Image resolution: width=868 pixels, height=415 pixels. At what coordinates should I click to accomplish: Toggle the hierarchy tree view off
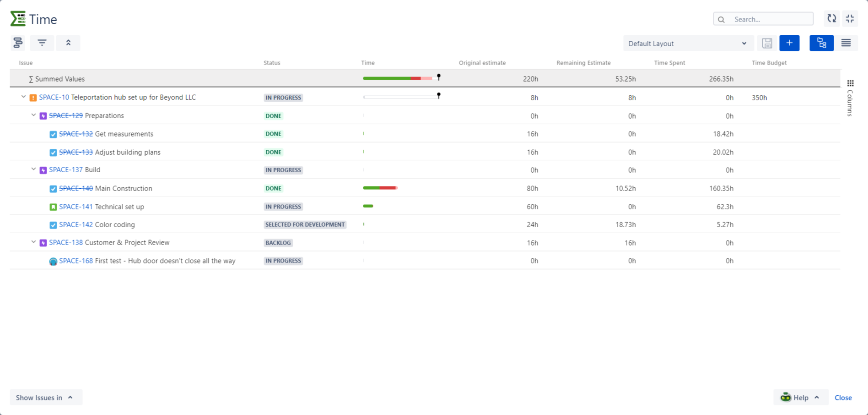click(x=821, y=43)
